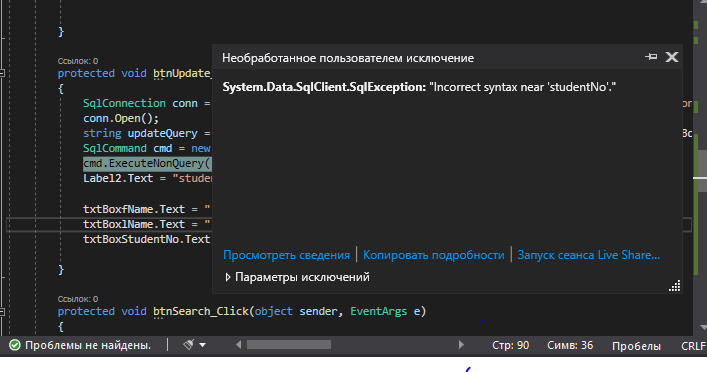
Task: Click the string updateQuery line
Action: pos(147,133)
